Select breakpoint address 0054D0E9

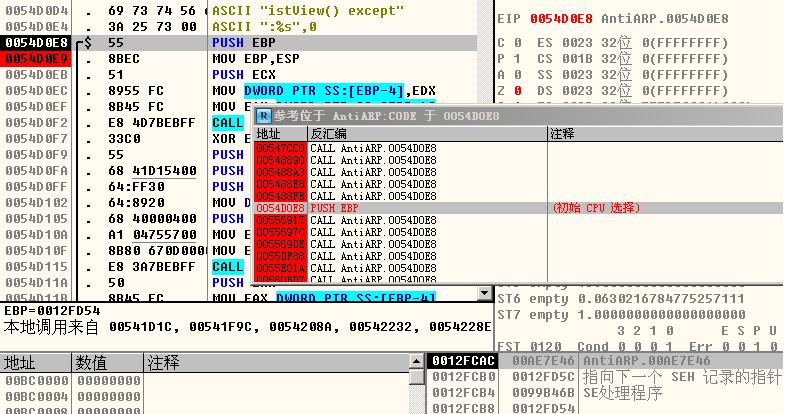point(36,59)
